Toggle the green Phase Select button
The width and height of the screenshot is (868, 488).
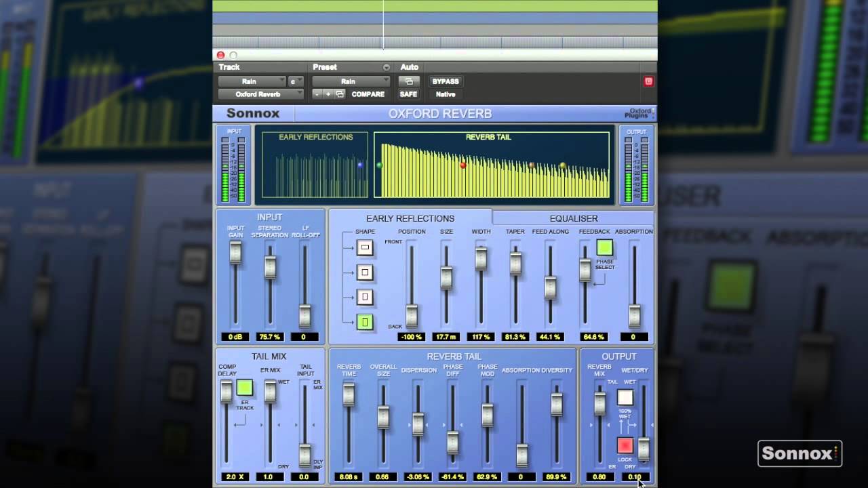point(604,247)
